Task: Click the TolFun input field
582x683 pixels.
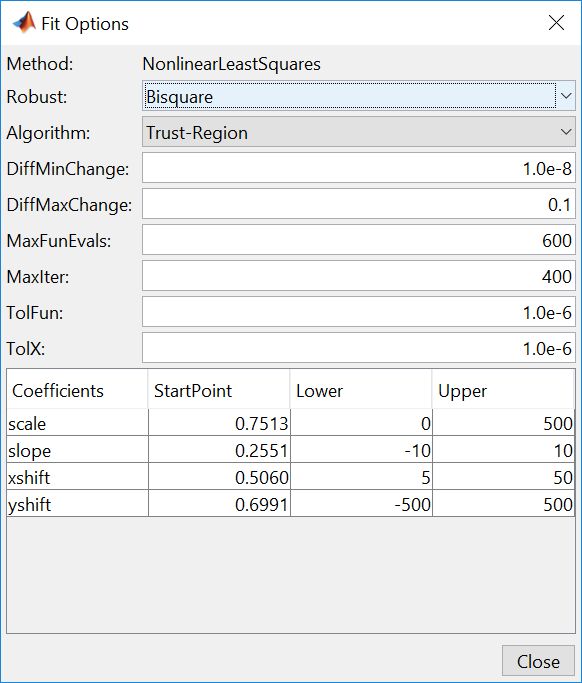Action: [359, 312]
